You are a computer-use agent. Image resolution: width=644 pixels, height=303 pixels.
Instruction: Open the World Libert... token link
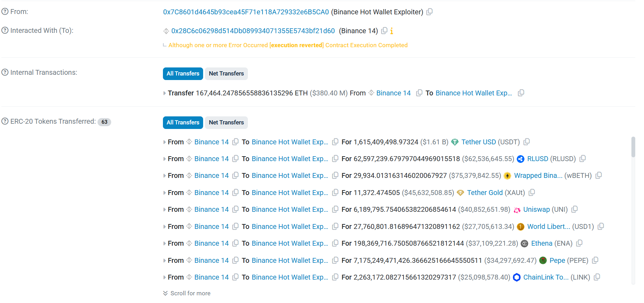pos(549,226)
